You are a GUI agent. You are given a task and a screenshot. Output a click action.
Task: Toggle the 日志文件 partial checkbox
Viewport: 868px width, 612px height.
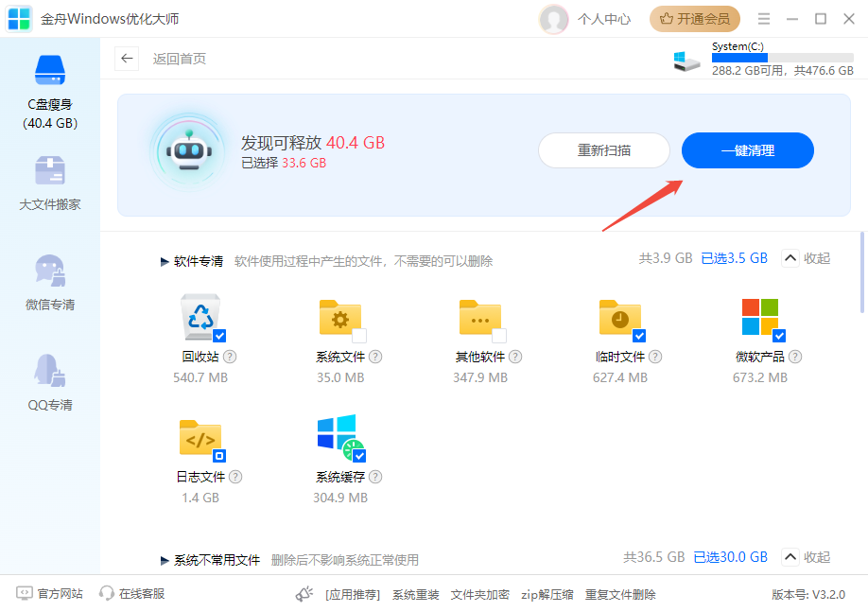click(x=219, y=456)
